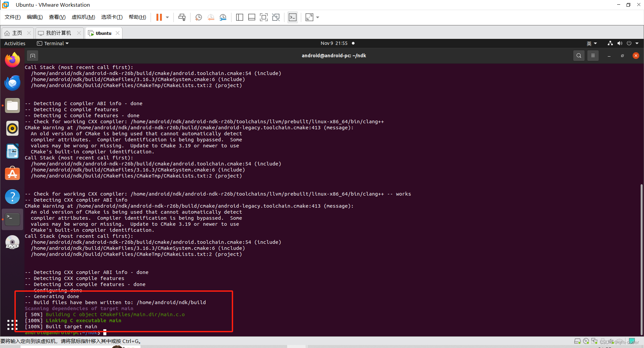Click the CD/DVD status icon in status bar
Screen dimensions: 644x348
pos(586,341)
